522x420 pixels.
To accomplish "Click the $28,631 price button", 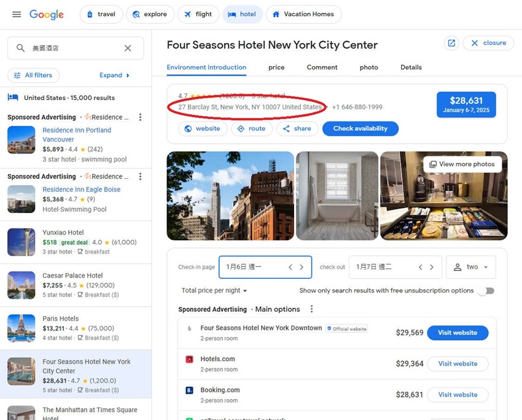I will pos(466,104).
